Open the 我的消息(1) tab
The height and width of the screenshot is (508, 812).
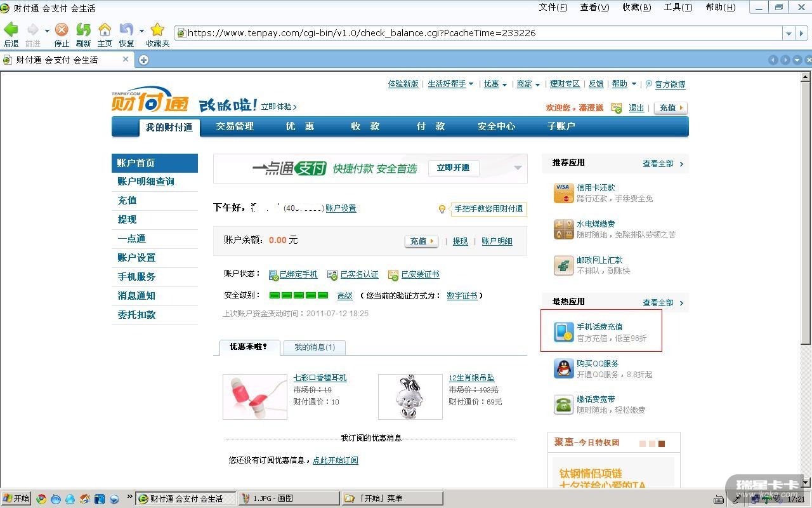pos(315,347)
